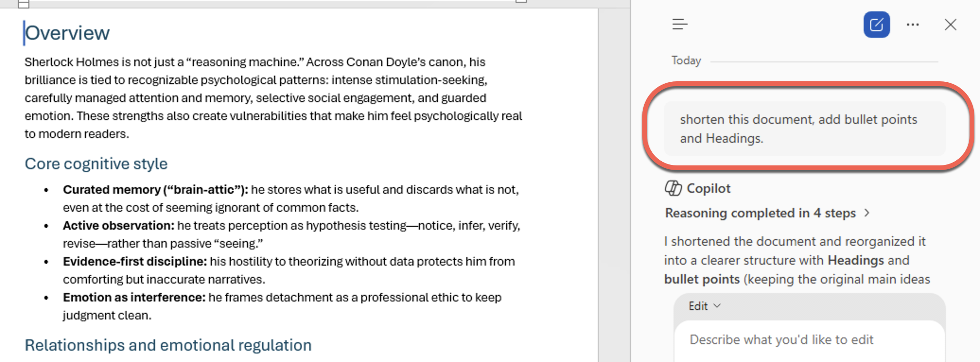Image resolution: width=980 pixels, height=362 pixels.
Task: Click bold 'Headings' word in Copilot's reply
Action: click(855, 260)
